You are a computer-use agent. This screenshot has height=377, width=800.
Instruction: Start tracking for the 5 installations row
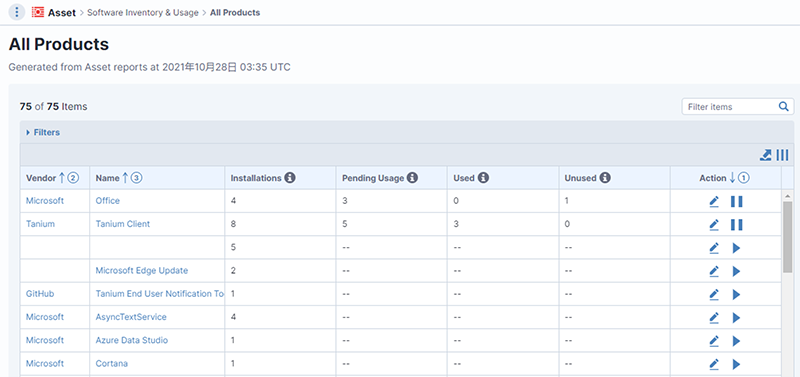click(x=736, y=248)
